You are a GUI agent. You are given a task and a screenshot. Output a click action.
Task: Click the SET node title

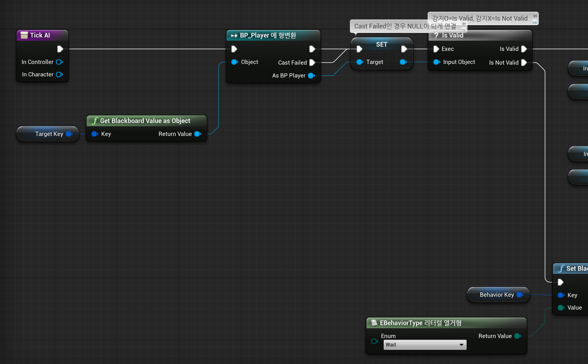pos(381,44)
